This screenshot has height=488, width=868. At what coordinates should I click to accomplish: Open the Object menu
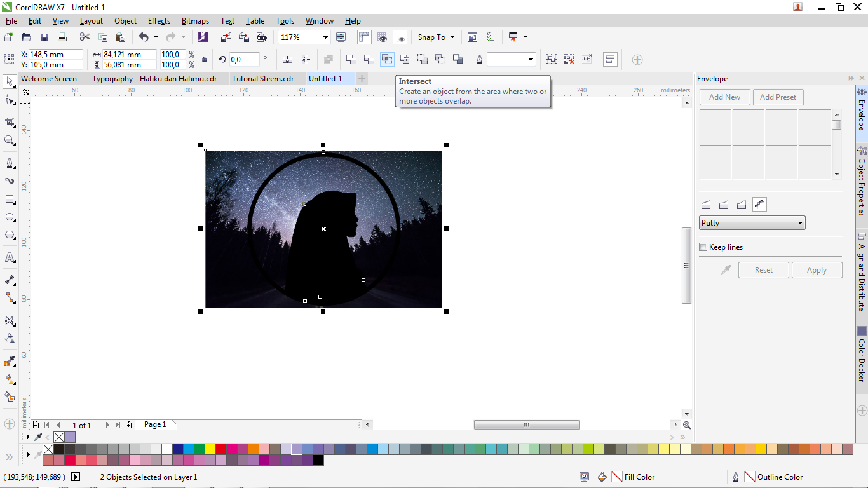coord(125,21)
